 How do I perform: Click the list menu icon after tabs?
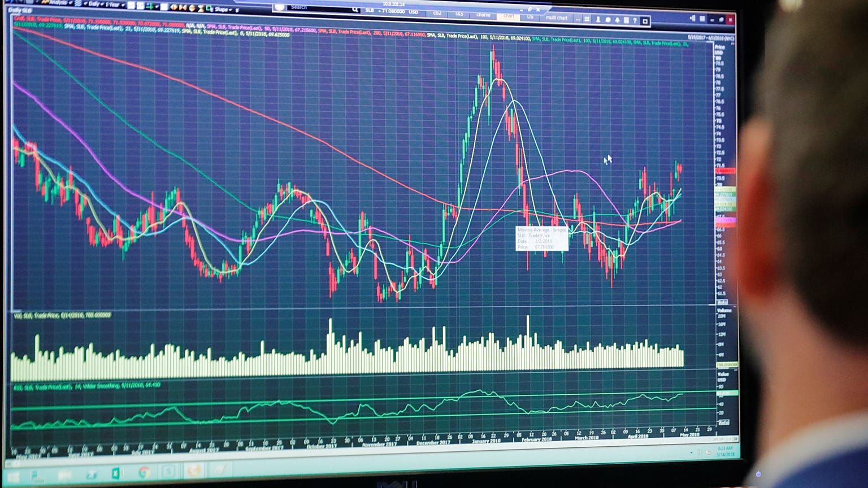[587, 19]
